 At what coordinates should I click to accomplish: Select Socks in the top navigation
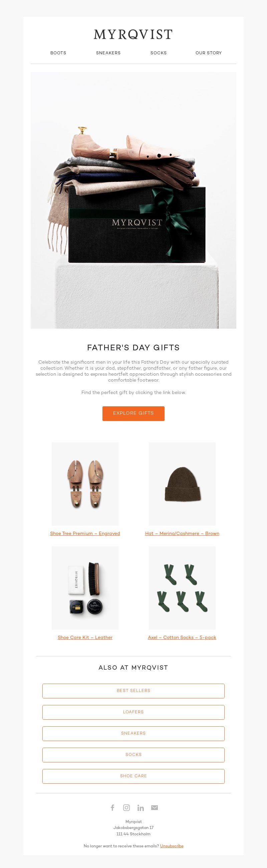coord(159,53)
